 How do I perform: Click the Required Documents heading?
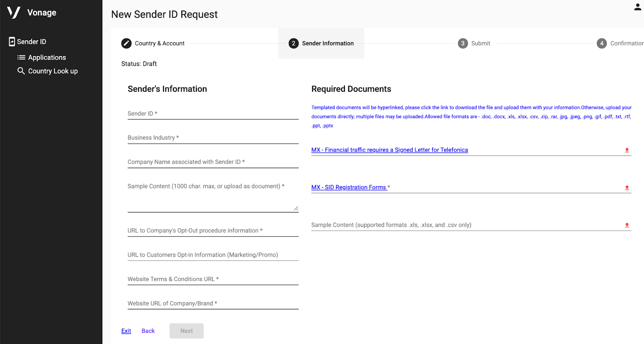coord(351,89)
